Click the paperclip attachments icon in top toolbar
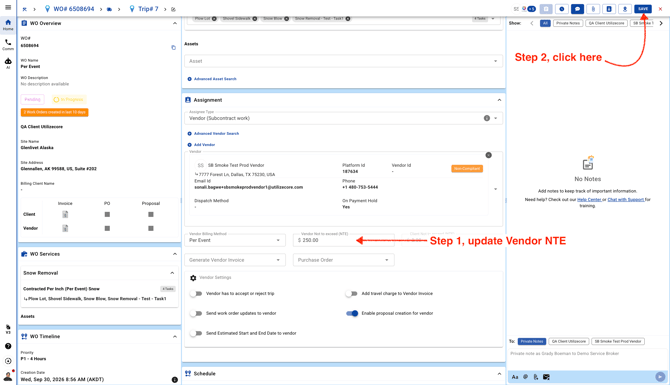 click(x=593, y=9)
